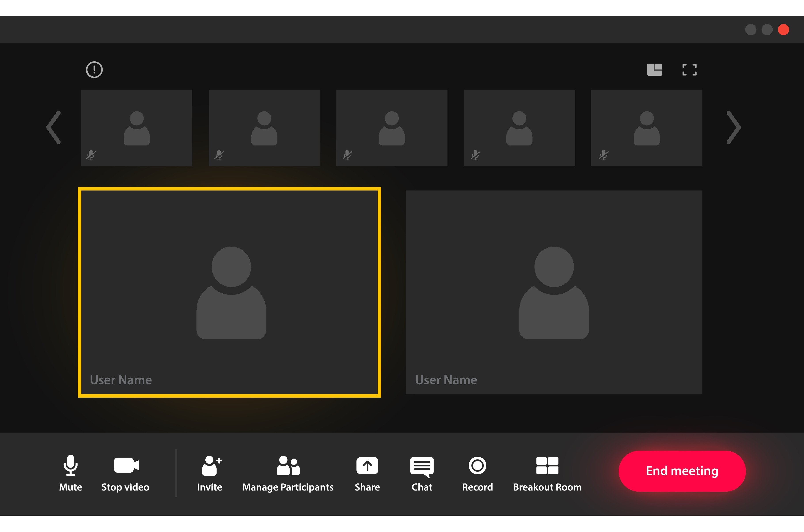Start recording with the Record icon

477,466
